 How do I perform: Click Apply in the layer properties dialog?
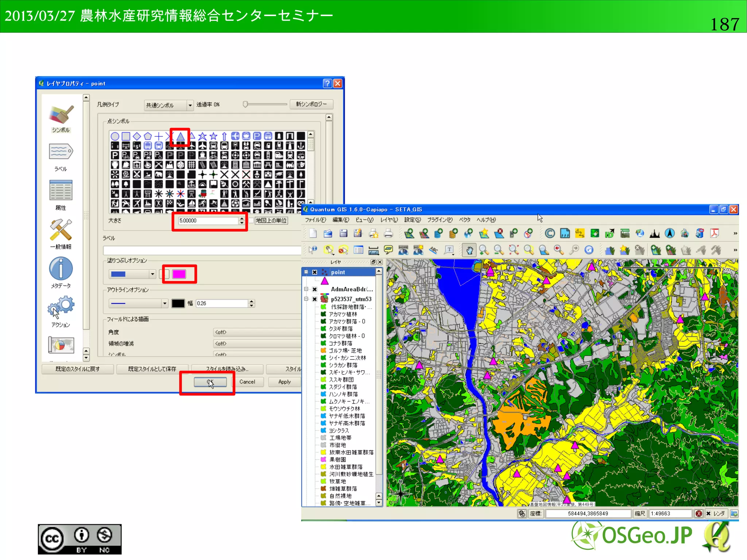coord(285,382)
